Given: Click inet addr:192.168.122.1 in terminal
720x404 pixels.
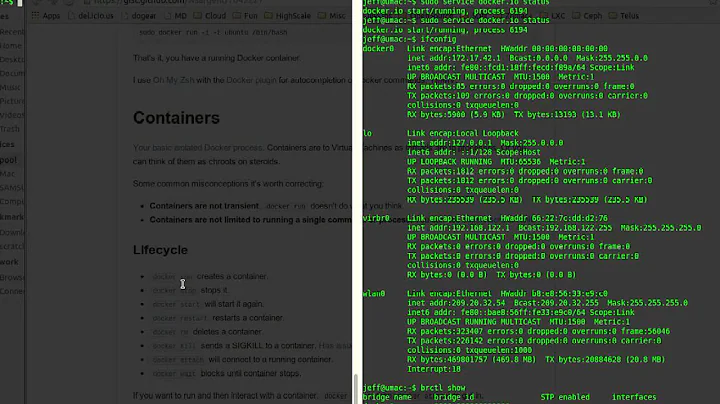Looking at the screenshot, I should (x=458, y=228).
